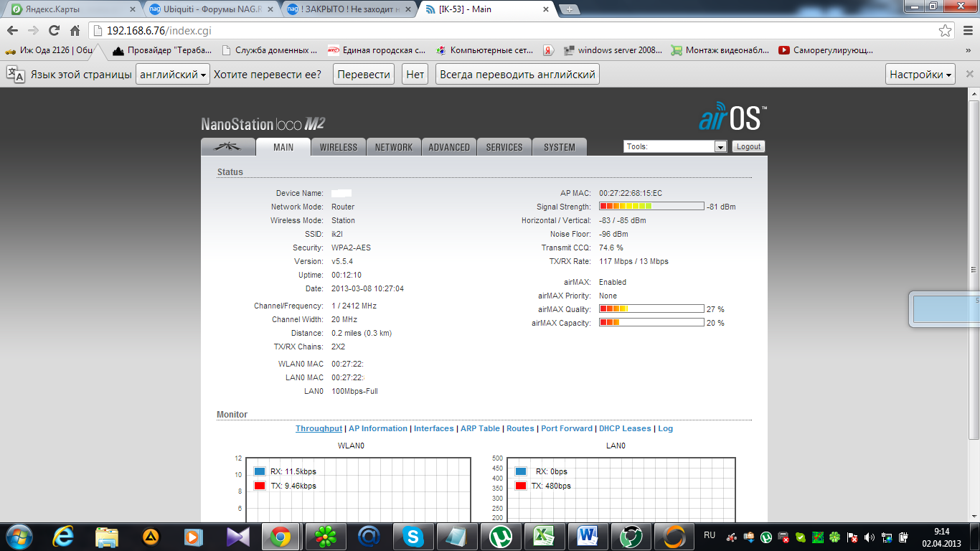
Task: Click the volume icon in the tray
Action: click(869, 537)
